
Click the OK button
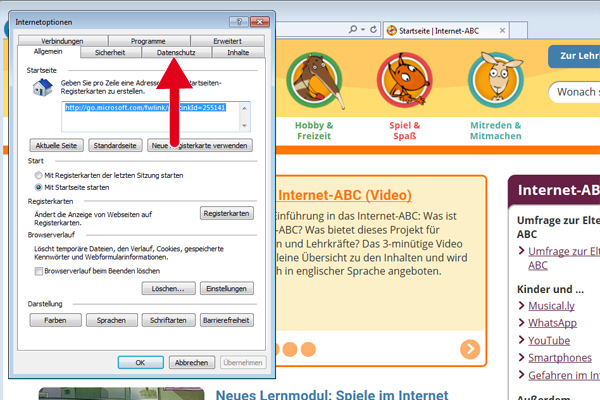click(x=141, y=362)
